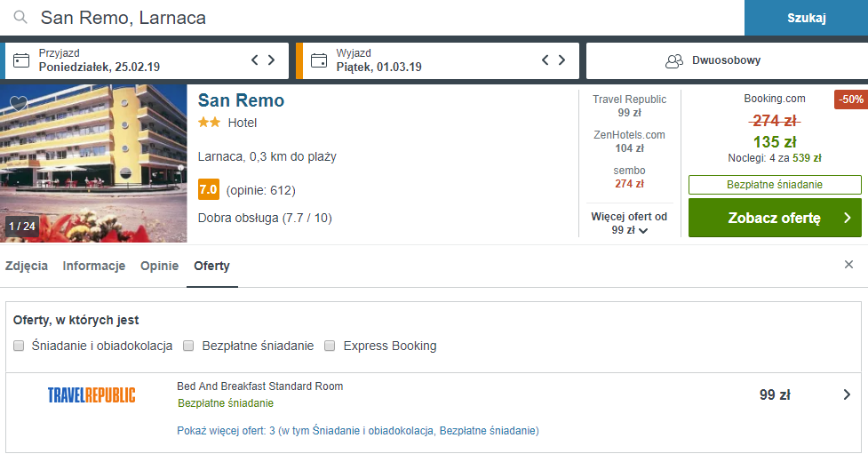Select next arrival date arrow
Viewport: 868px width, 454px height.
tap(271, 60)
